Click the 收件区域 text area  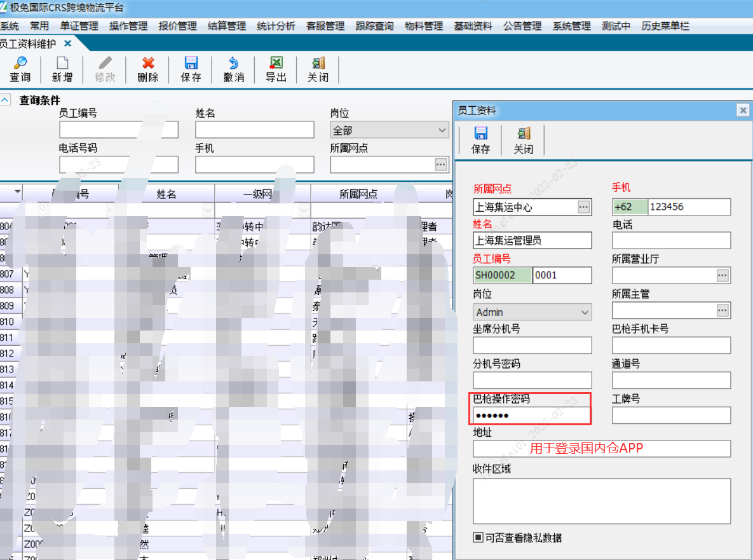(602, 501)
